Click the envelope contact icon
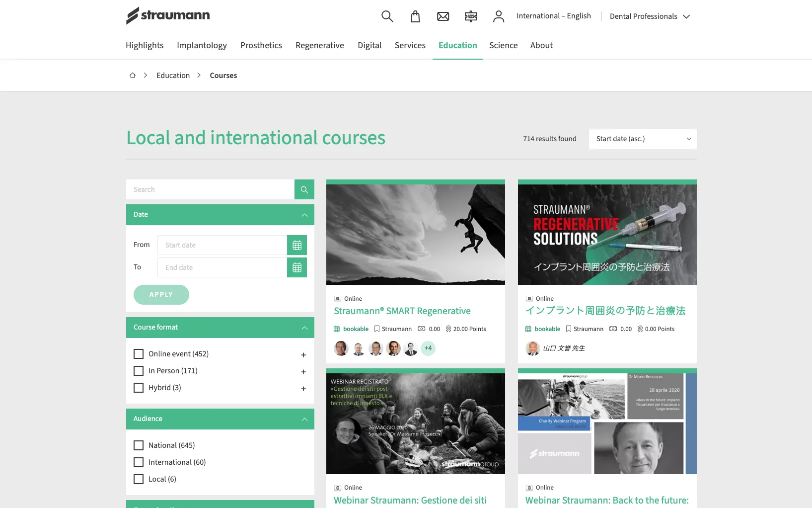812x508 pixels. [x=443, y=16]
